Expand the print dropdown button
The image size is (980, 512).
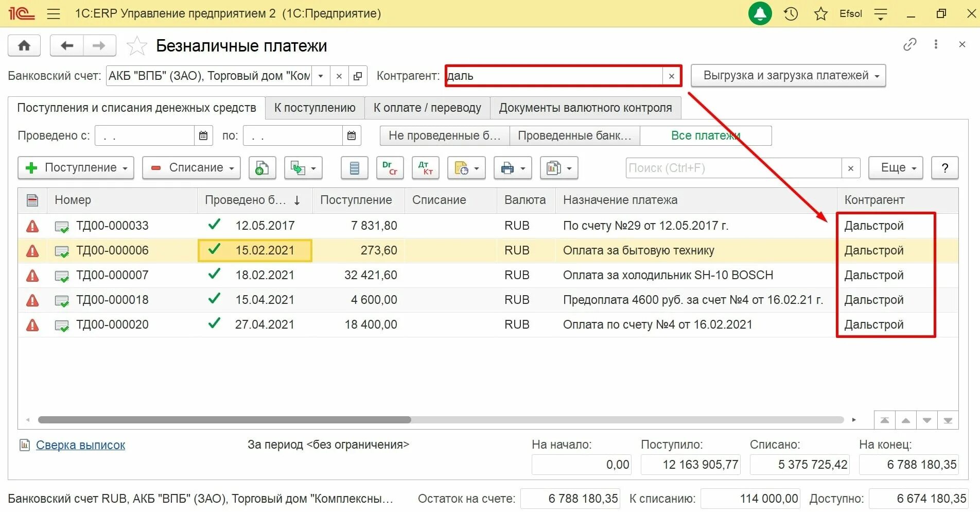513,168
